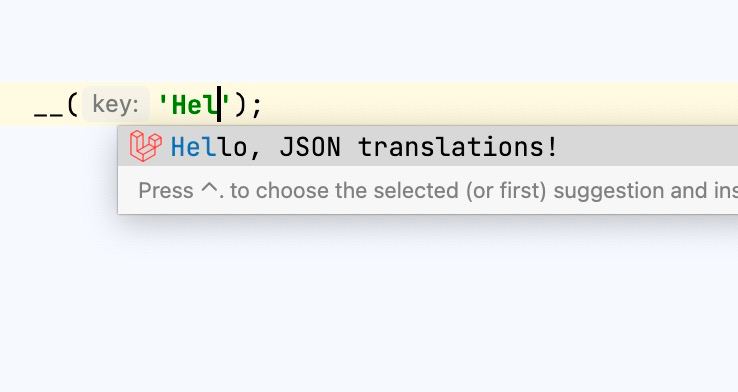The height and width of the screenshot is (392, 738).
Task: Click 'to choose the selected' hint text
Action: click(344, 191)
